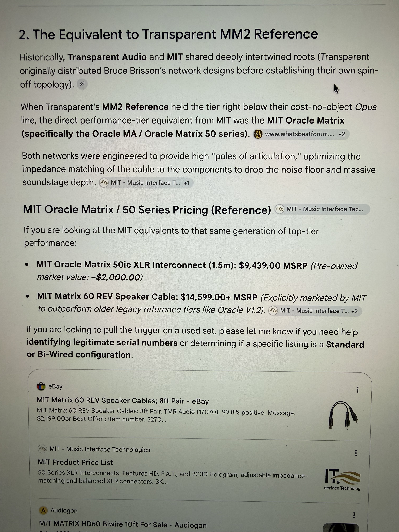Click the WBF favicon in source chip

tap(258, 134)
